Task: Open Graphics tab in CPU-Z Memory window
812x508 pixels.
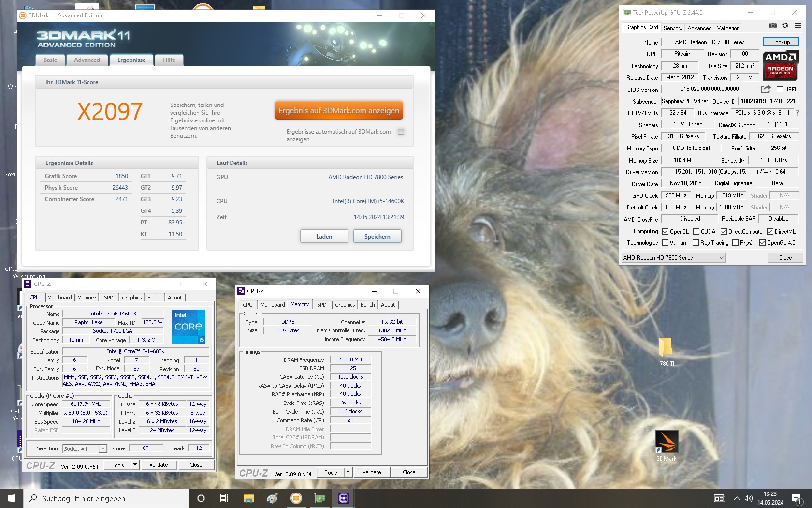Action: click(x=345, y=305)
